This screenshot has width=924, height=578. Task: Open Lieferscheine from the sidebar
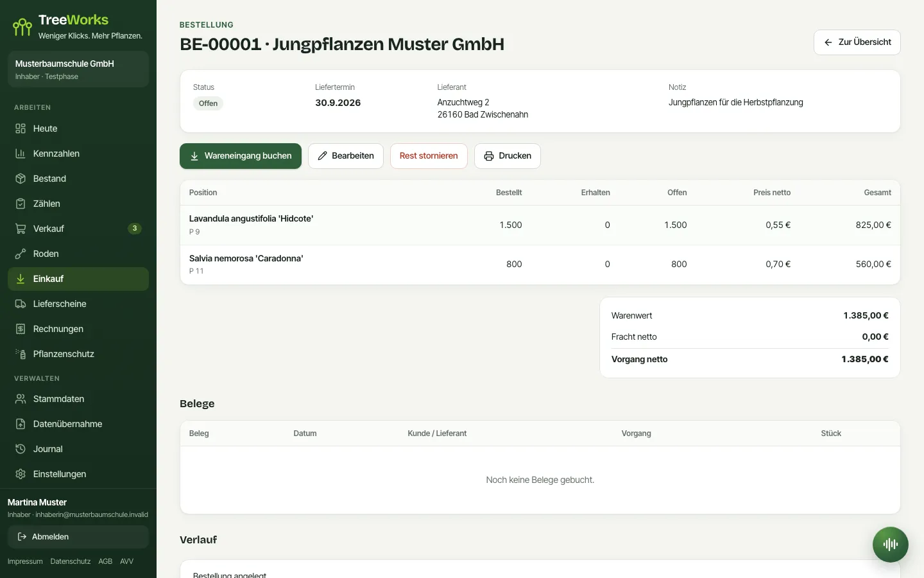coord(78,304)
